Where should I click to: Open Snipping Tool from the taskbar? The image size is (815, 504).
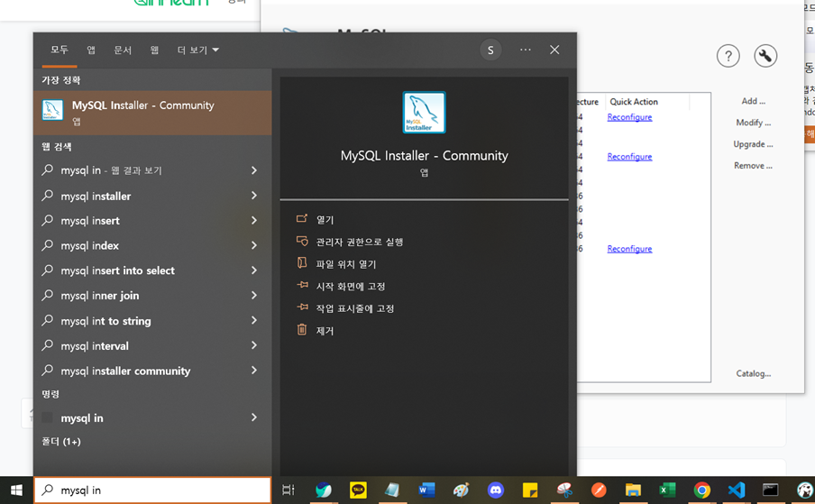point(564,490)
